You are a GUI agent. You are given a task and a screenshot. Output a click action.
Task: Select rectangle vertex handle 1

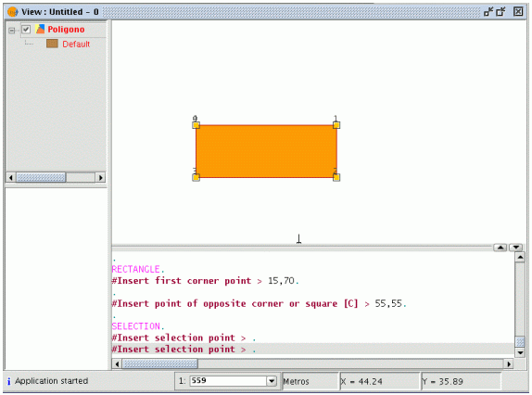point(336,125)
